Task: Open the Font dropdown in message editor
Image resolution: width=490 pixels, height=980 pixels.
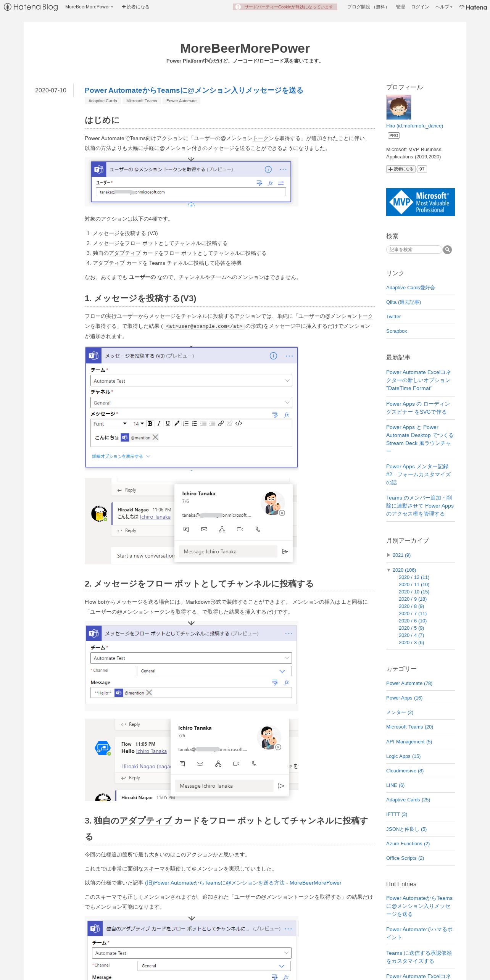Action: tap(110, 424)
